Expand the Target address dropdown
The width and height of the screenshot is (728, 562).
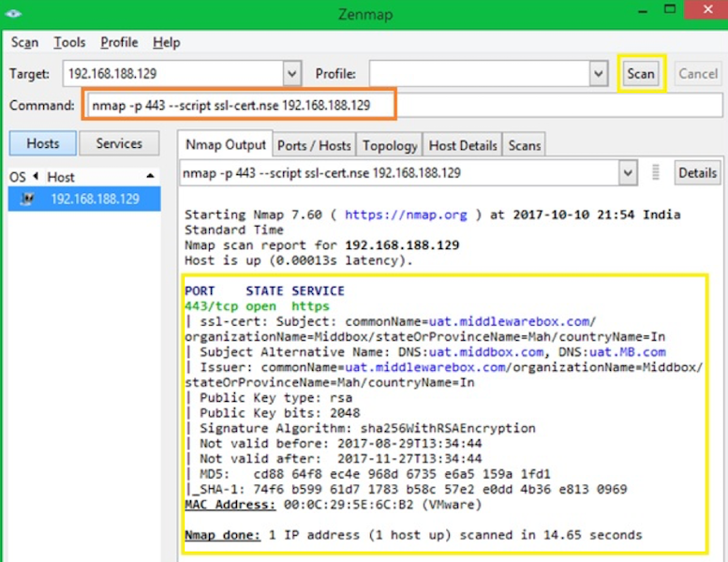(291, 74)
